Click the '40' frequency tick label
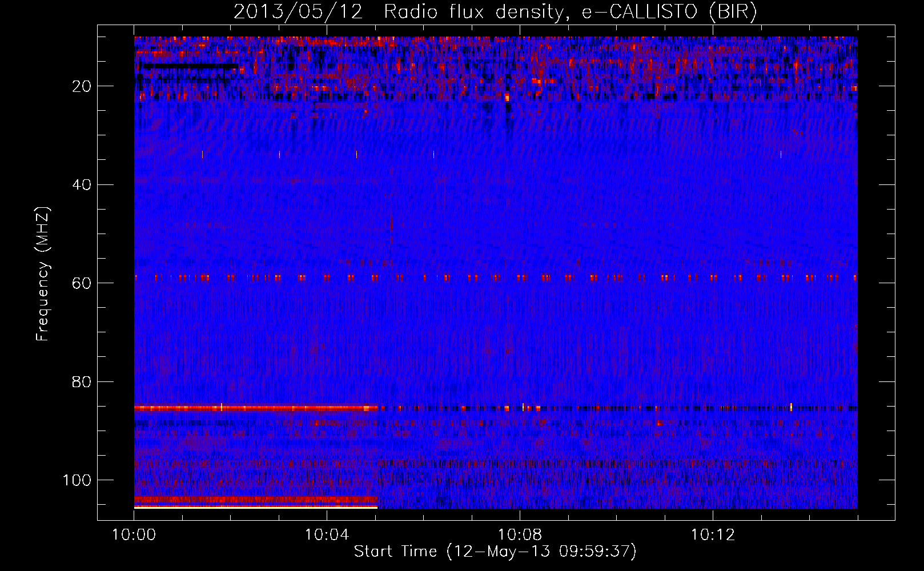 coord(83,184)
